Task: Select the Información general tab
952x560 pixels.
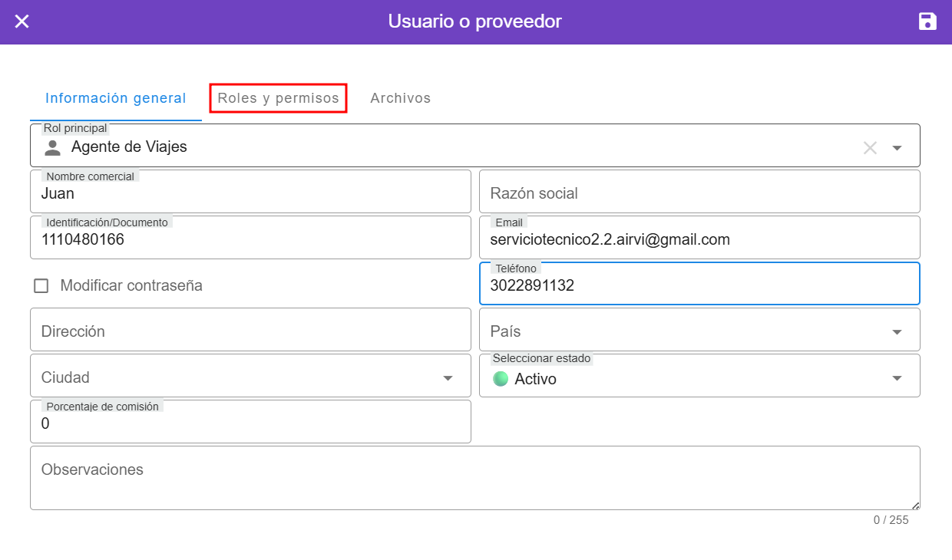Action: [115, 98]
